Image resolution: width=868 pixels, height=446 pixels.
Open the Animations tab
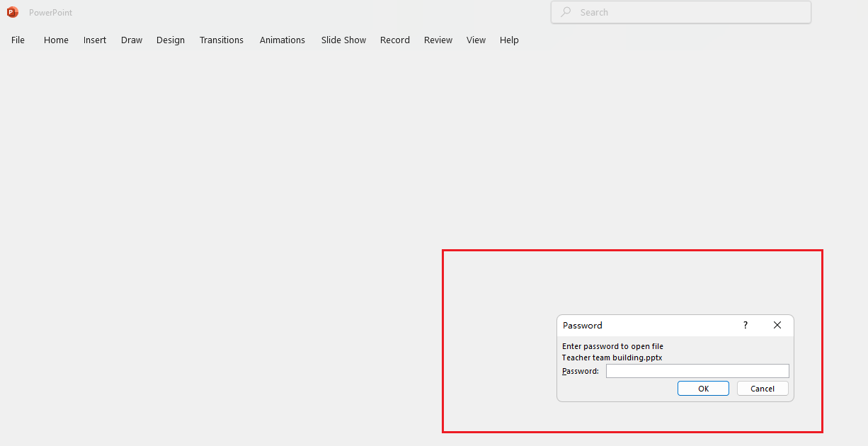click(282, 40)
